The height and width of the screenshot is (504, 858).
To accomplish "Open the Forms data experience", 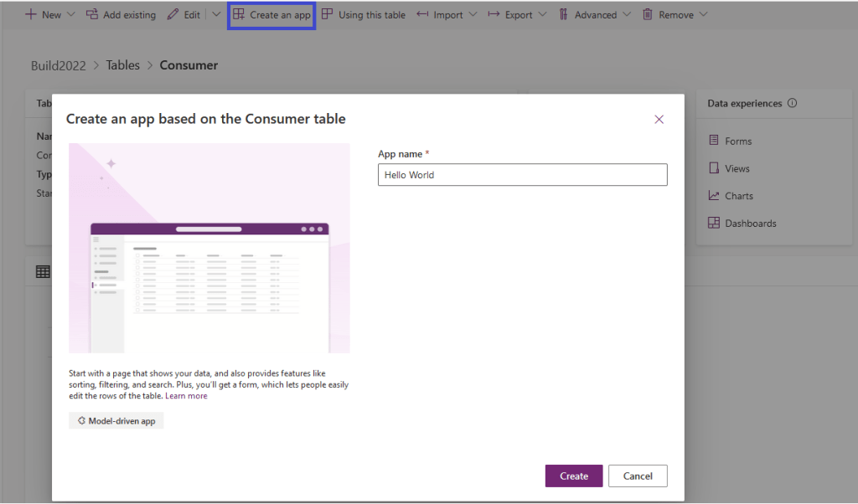I will click(x=737, y=141).
